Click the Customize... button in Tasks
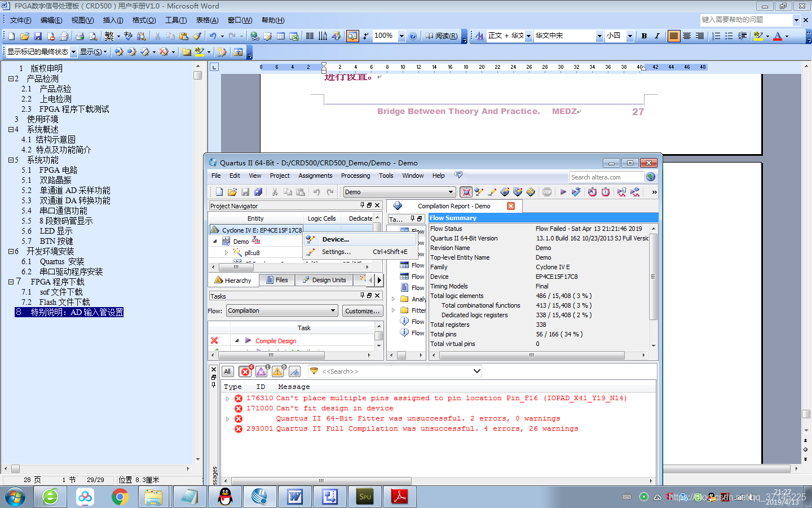812x508 pixels. pyautogui.click(x=362, y=310)
